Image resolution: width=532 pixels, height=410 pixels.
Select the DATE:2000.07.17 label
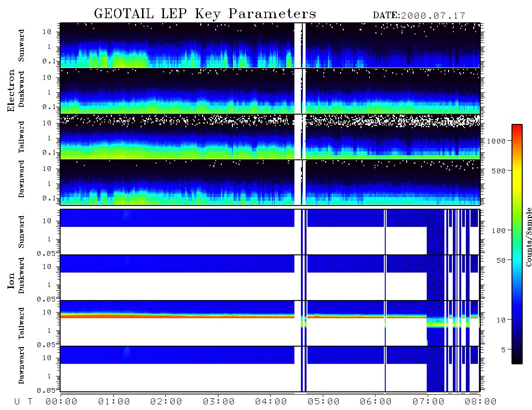pos(419,16)
